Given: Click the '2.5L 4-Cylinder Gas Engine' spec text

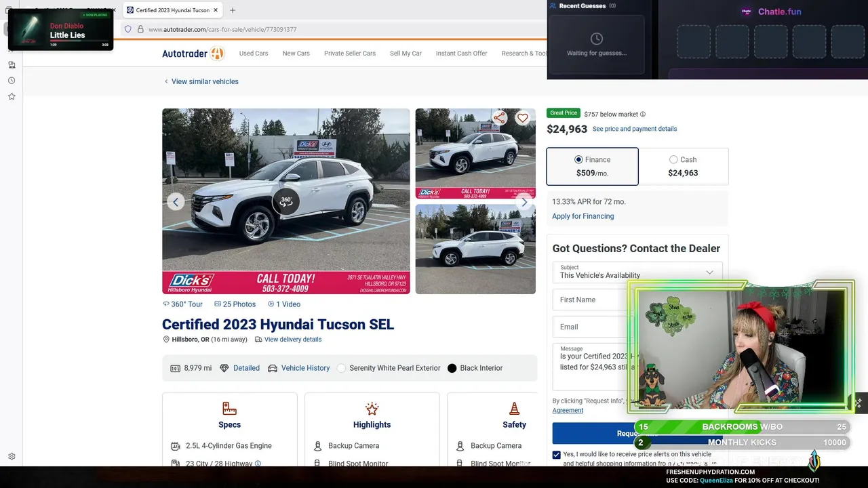Looking at the screenshot, I should click(229, 446).
